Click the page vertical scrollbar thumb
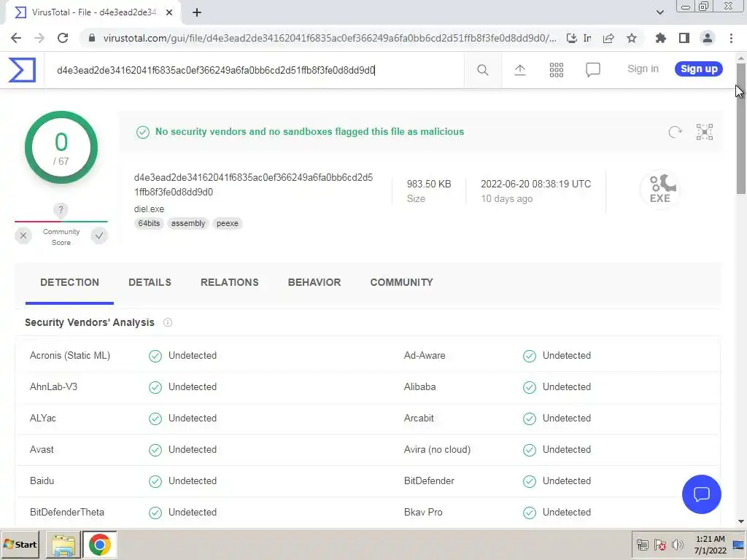Viewport: 747px width, 560px height. coord(741,128)
